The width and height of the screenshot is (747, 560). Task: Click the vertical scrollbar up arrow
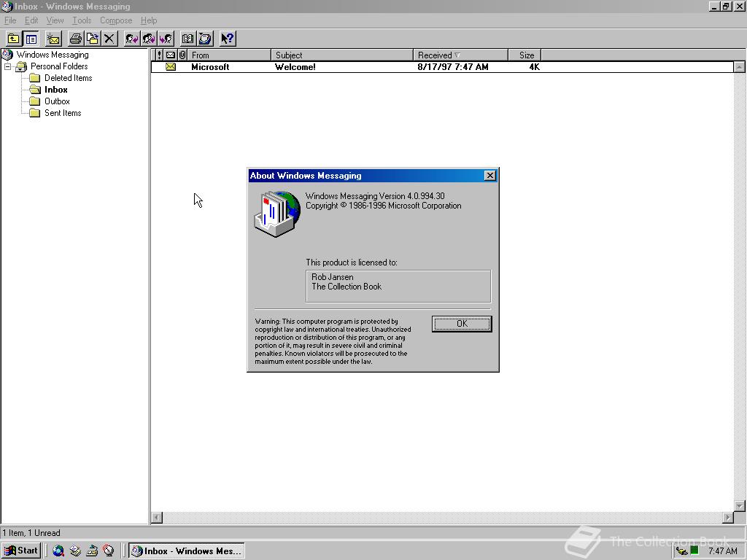tap(740, 67)
